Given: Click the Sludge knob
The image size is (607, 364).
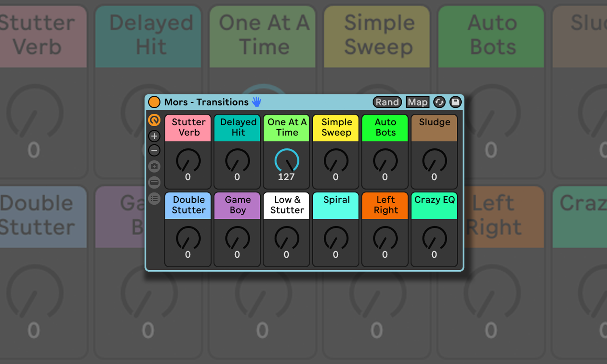Looking at the screenshot, I should coord(435,160).
